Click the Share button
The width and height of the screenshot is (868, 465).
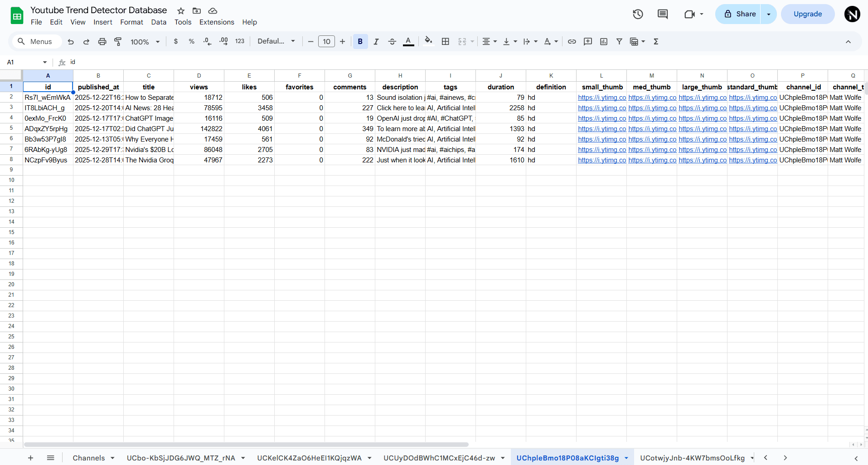pyautogui.click(x=739, y=14)
